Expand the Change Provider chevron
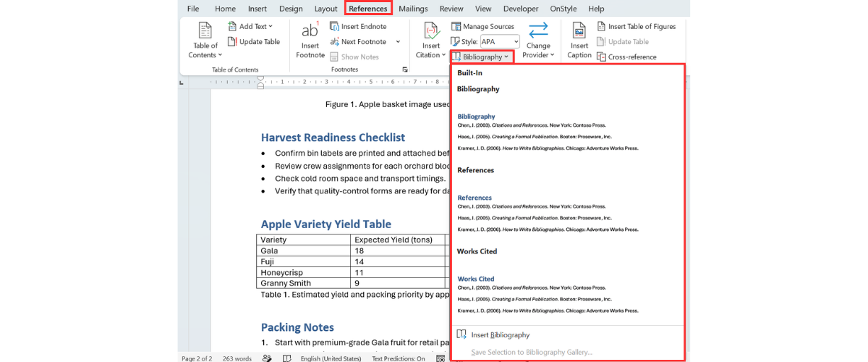This screenshot has height=362, width=868. [x=552, y=55]
